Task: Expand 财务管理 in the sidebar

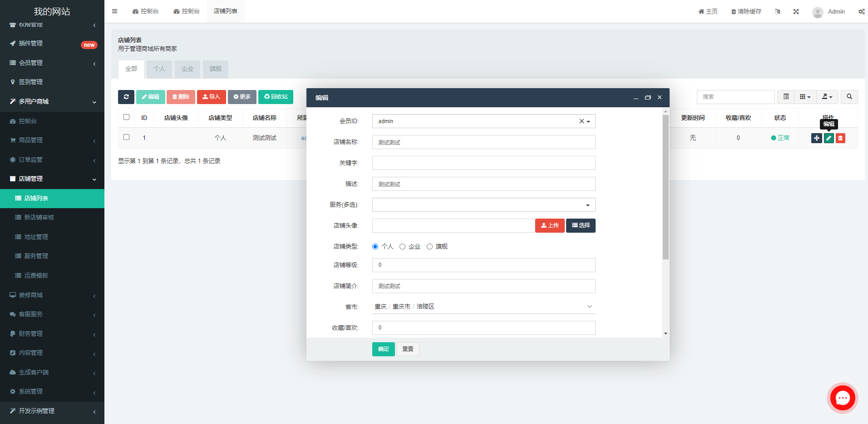Action: [x=52, y=334]
